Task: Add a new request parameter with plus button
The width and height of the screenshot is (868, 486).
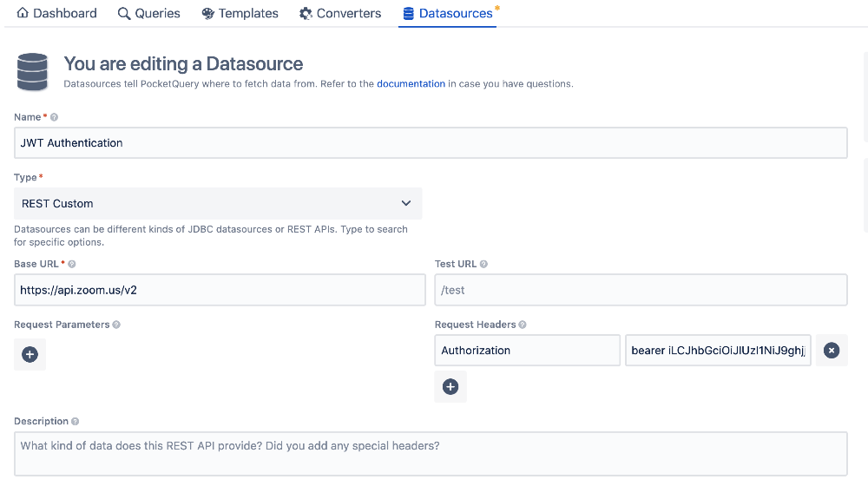Action: 30,355
